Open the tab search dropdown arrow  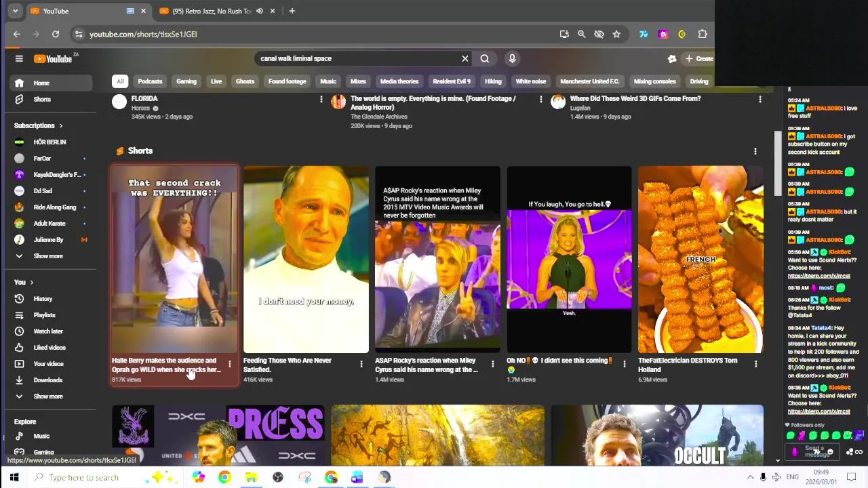15,12
